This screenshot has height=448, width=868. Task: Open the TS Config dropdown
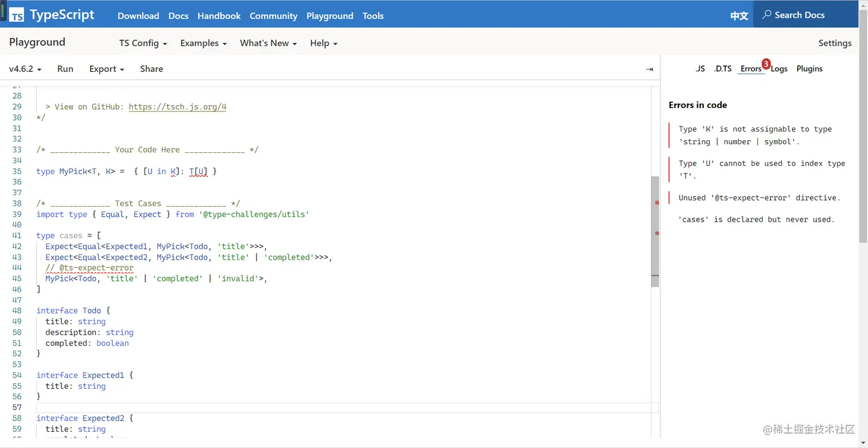[143, 43]
